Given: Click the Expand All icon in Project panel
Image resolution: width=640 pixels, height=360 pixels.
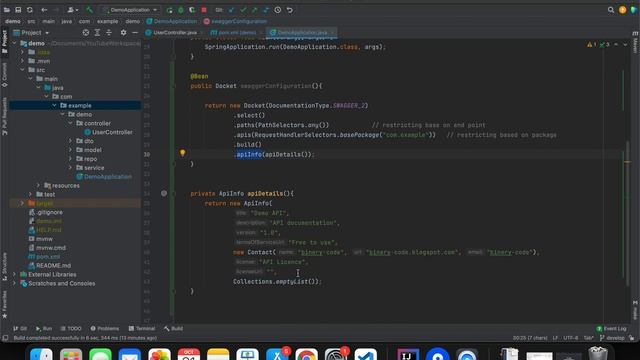Looking at the screenshot, I should tap(97, 33).
